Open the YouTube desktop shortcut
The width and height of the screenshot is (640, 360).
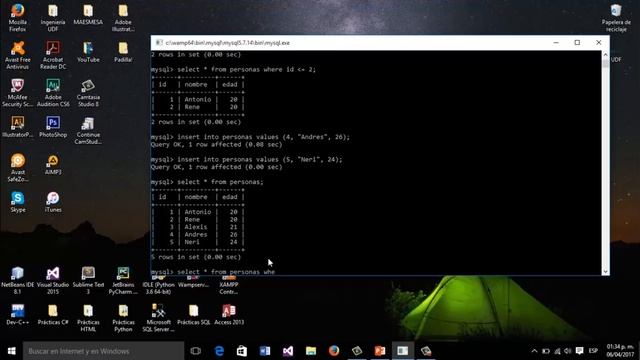pyautogui.click(x=88, y=52)
